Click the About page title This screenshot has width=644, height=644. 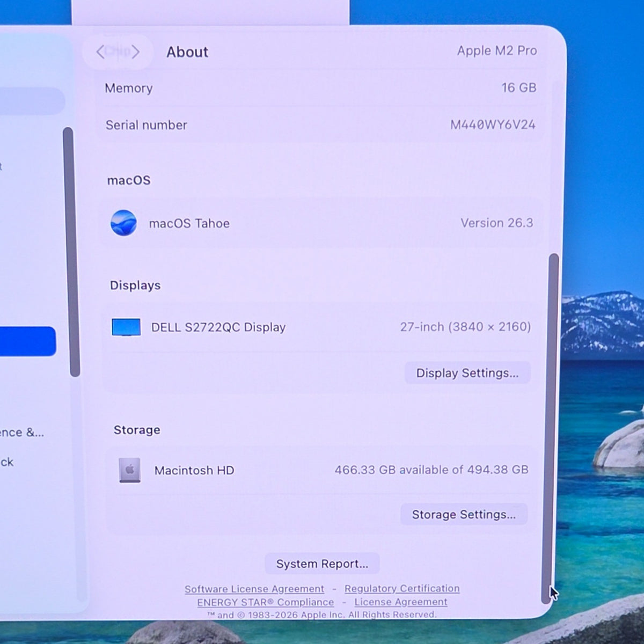(187, 52)
